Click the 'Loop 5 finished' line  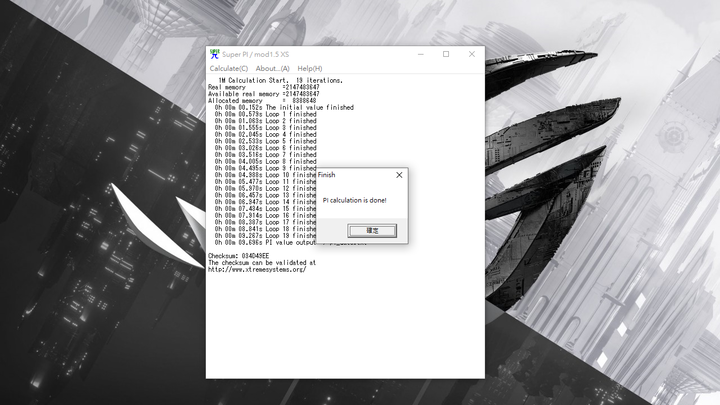tap(265, 141)
